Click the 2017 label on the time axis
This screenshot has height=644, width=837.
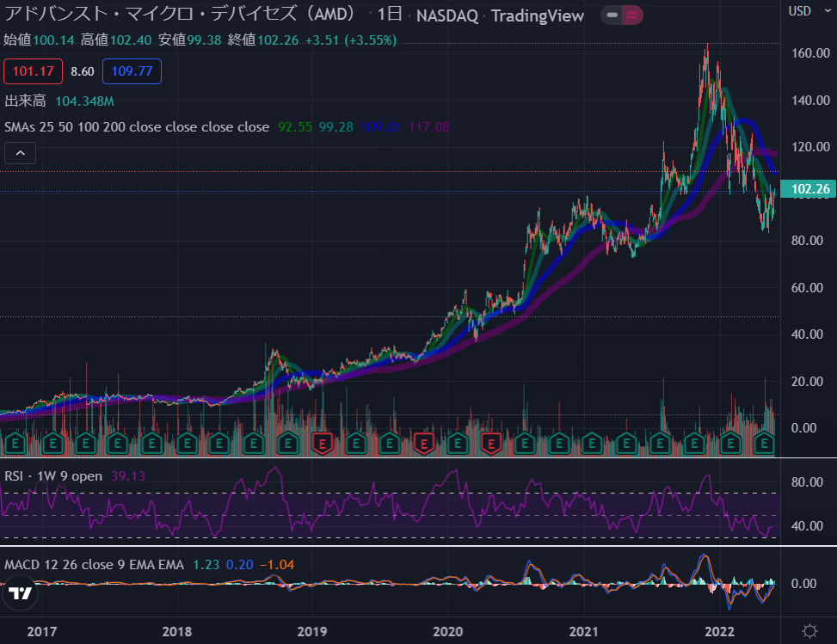[x=41, y=632]
